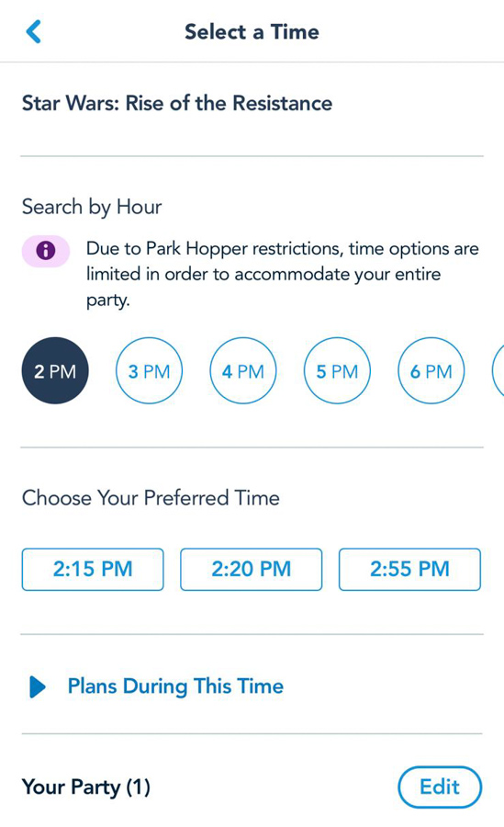Tap the purple info icon
Screen dimensions: 504x827
46,251
